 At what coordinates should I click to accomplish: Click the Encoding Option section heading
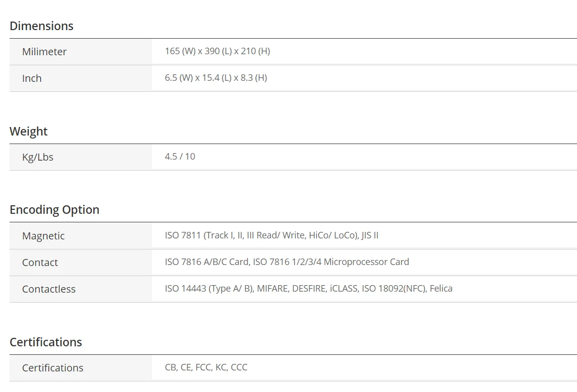click(54, 210)
